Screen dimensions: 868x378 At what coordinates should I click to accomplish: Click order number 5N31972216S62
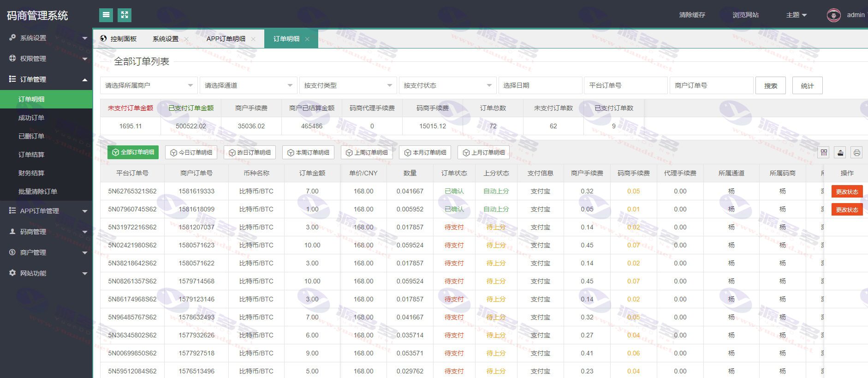coord(132,227)
